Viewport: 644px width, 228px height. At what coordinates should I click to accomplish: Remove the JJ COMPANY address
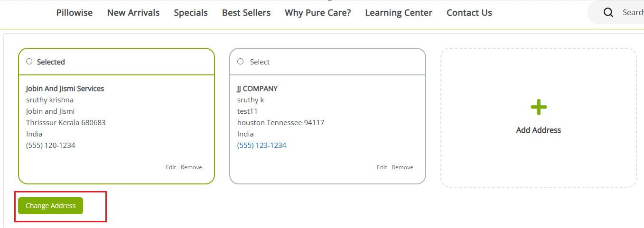click(x=402, y=167)
